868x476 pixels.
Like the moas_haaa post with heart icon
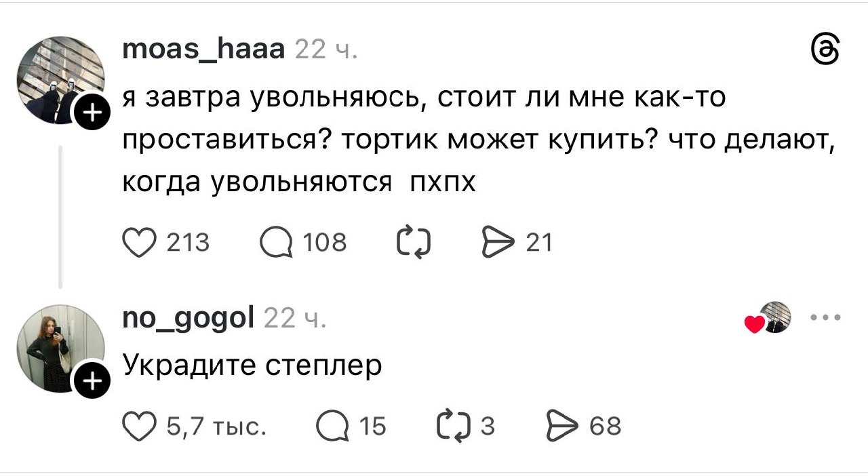point(138,243)
